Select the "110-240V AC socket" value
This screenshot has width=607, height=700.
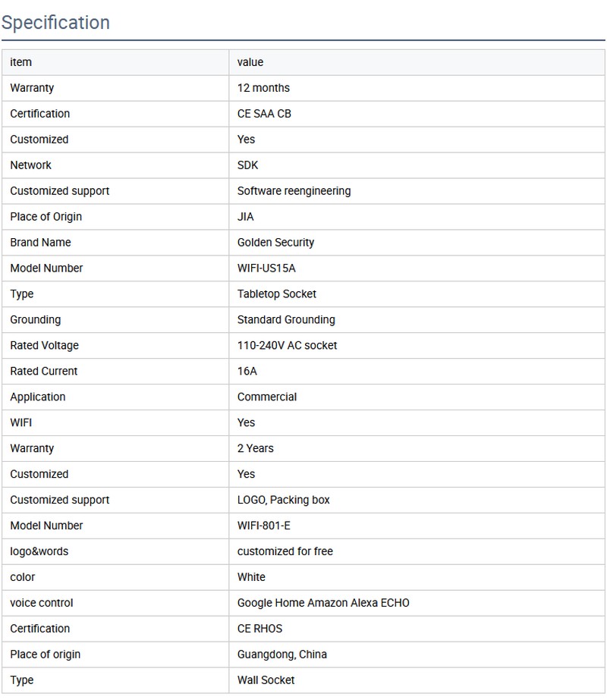pos(287,346)
